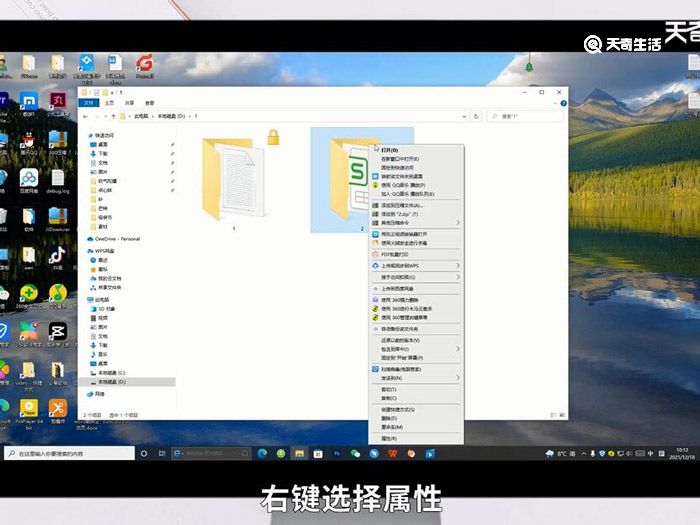The image size is (700, 525).
Task: Open the TikTok (抖音) desktop icon
Action: [58, 259]
